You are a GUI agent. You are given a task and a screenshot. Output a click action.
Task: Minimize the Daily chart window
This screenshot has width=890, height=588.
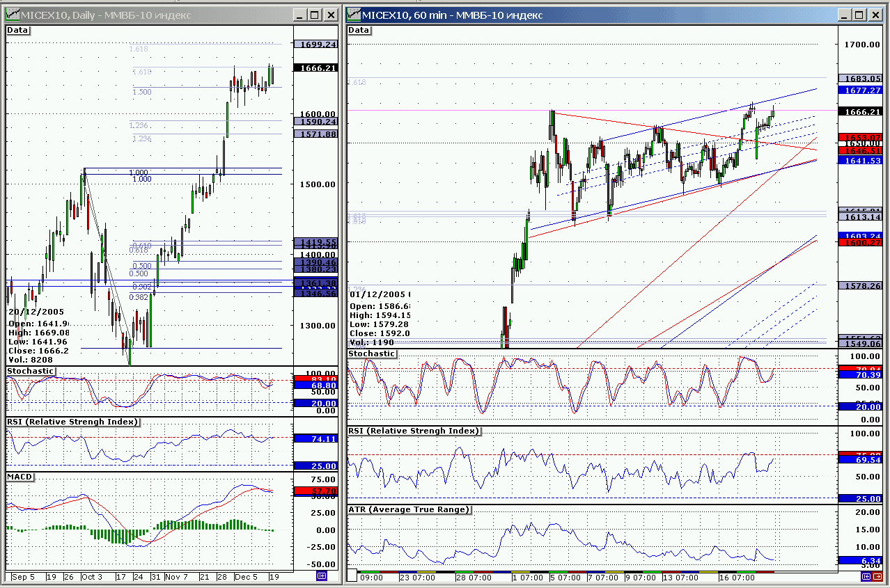point(299,15)
